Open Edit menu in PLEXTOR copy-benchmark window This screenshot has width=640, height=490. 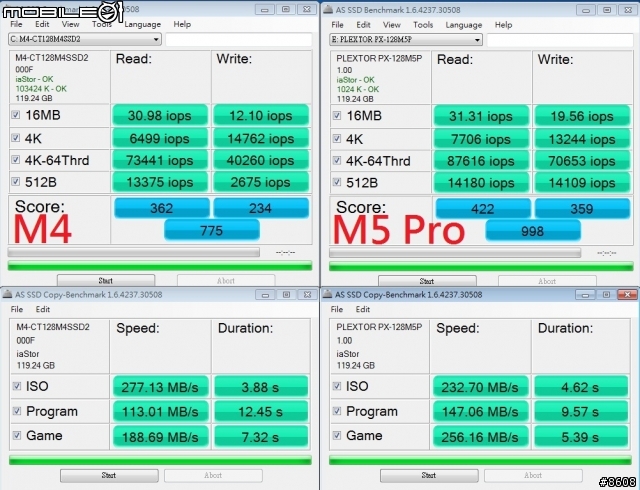pos(362,309)
